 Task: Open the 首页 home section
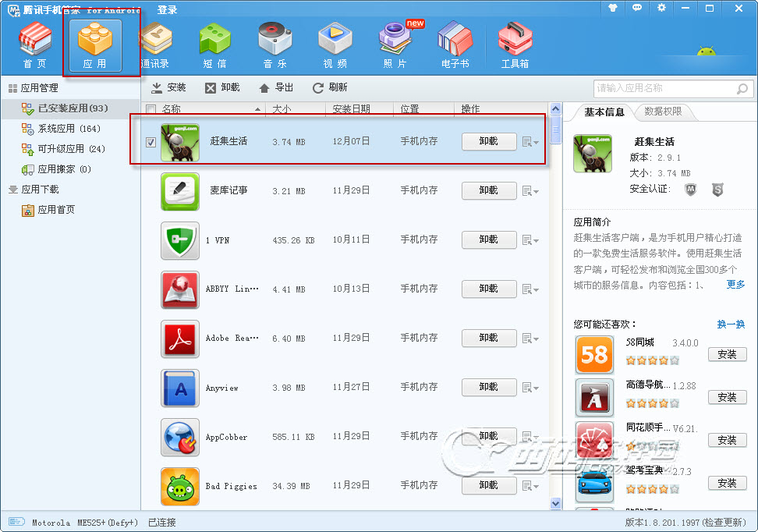(35, 45)
